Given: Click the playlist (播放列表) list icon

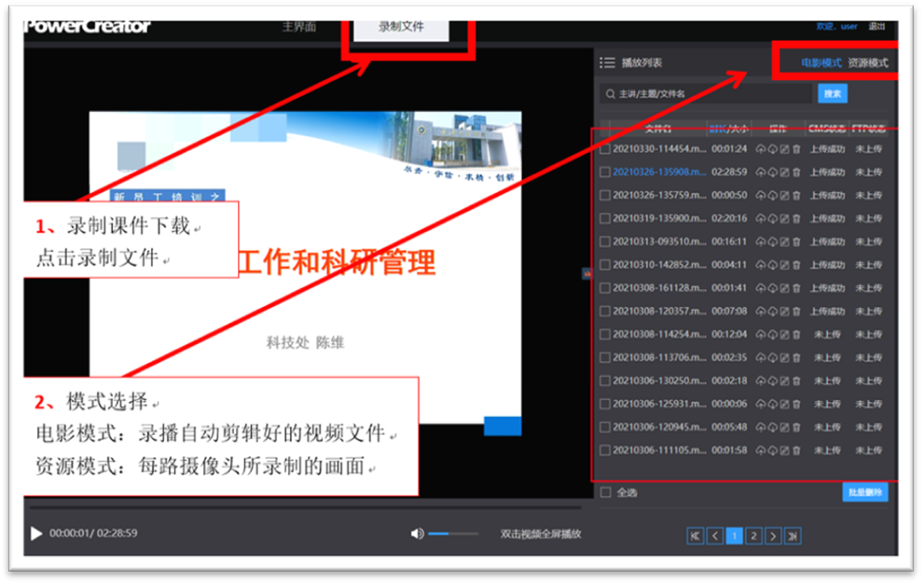Looking at the screenshot, I should 607,63.
